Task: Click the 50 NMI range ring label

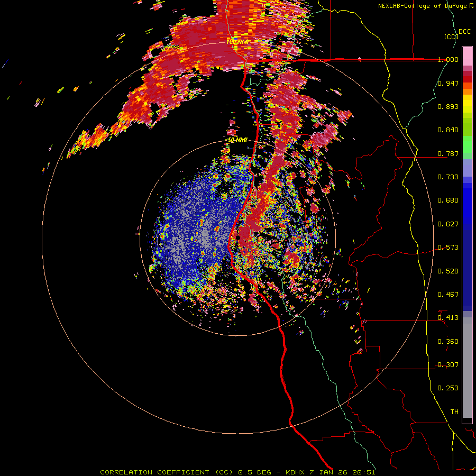Action: (x=237, y=140)
